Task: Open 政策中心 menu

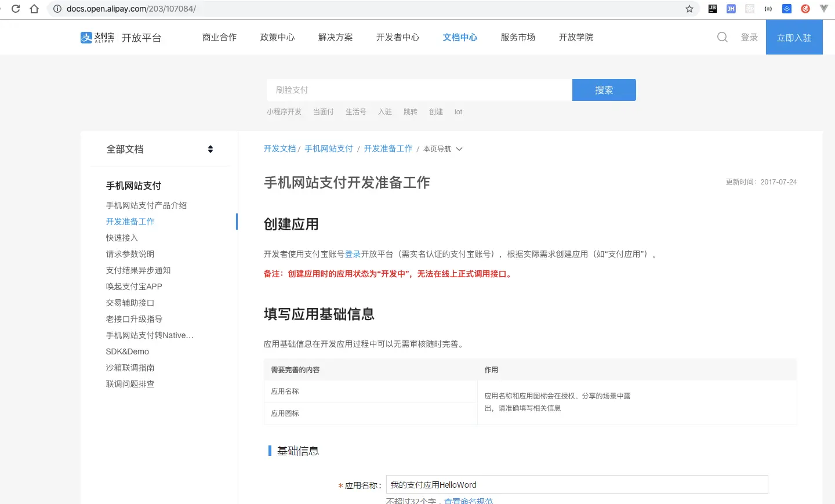Action: (277, 37)
